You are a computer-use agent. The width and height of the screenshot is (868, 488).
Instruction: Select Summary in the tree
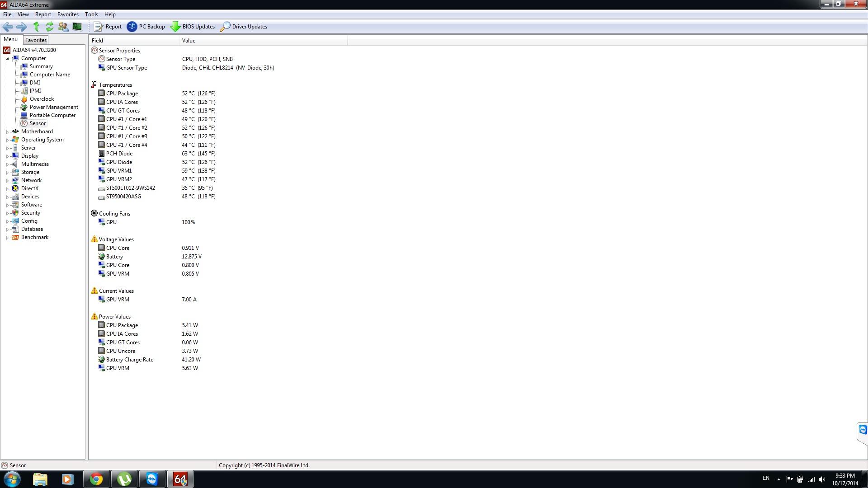41,66
